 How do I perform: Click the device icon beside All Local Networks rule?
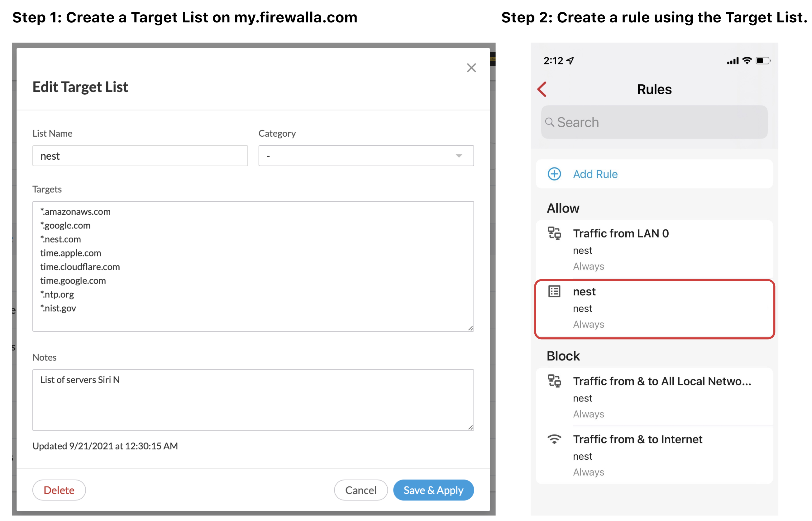pos(554,381)
